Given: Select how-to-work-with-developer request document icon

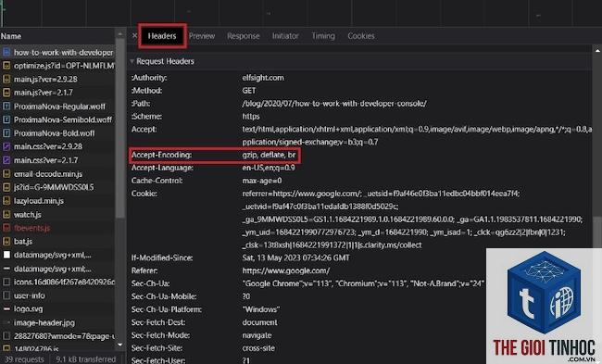Looking at the screenshot, I should pos(6,52).
